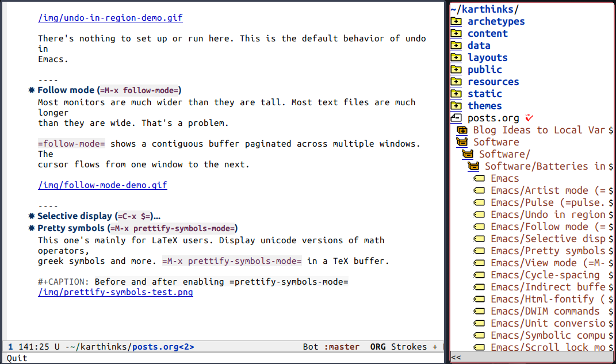Click the :master branch indicator in mode line

point(342,347)
